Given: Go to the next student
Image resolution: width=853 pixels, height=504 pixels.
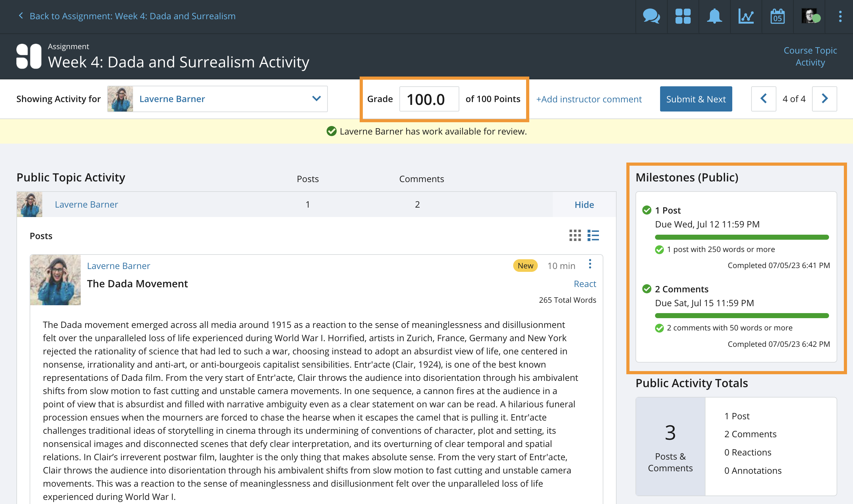Looking at the screenshot, I should click(824, 99).
